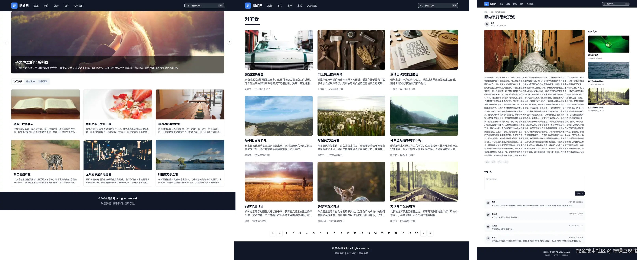Click the cfxr tag chip

(493, 162)
